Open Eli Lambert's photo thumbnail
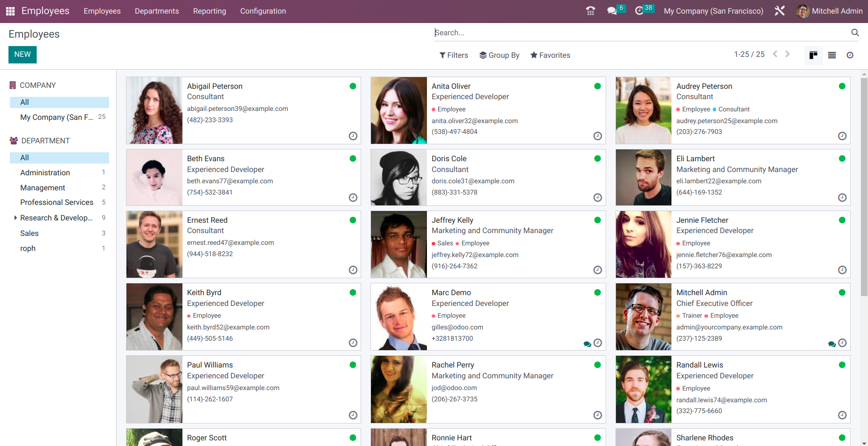This screenshot has width=868, height=446. pyautogui.click(x=643, y=178)
